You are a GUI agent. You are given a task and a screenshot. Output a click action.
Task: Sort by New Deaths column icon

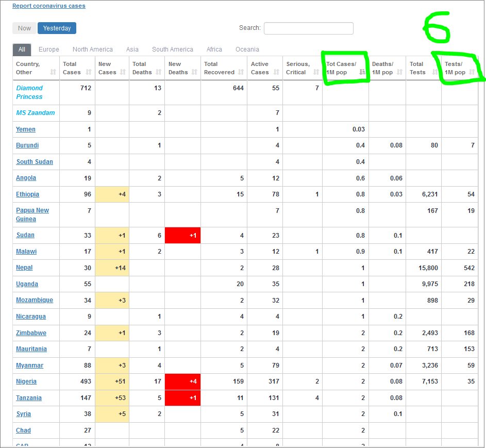click(195, 72)
